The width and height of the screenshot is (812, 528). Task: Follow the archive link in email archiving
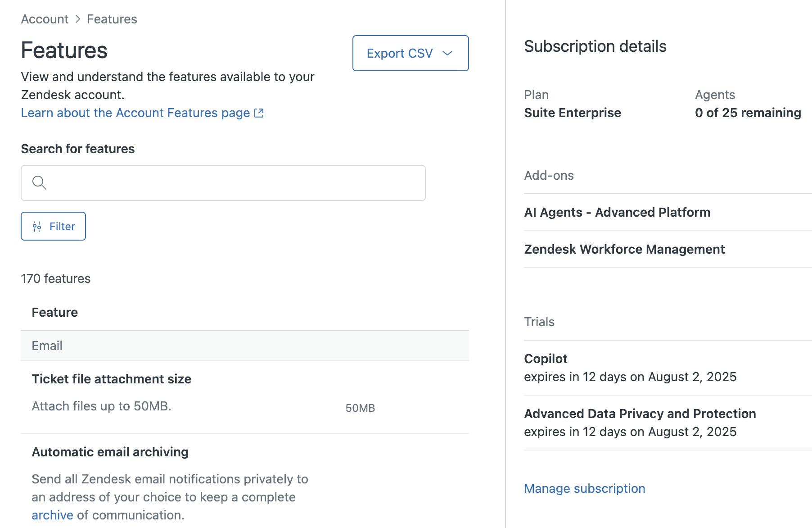coord(52,515)
